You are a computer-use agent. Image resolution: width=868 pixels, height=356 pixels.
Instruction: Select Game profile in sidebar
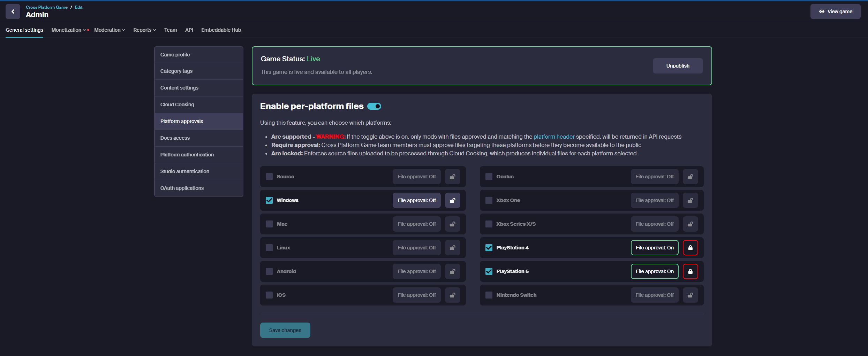199,55
